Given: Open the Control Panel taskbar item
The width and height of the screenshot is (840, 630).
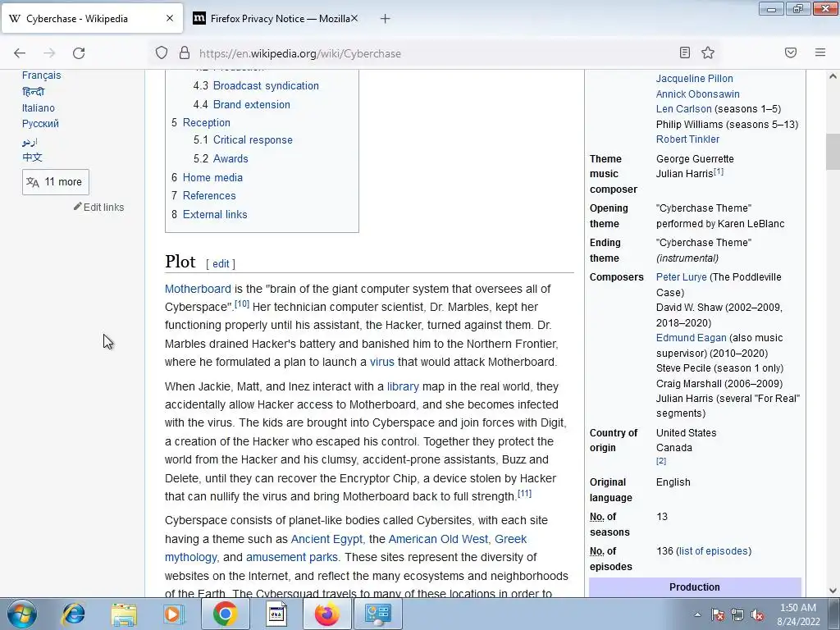Looking at the screenshot, I should [x=377, y=614].
